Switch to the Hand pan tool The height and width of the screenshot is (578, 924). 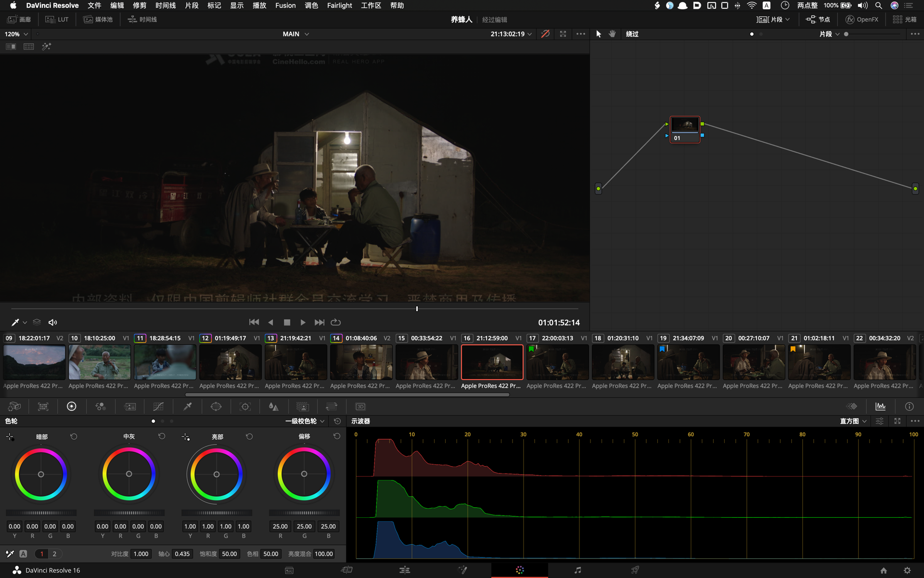click(x=612, y=34)
